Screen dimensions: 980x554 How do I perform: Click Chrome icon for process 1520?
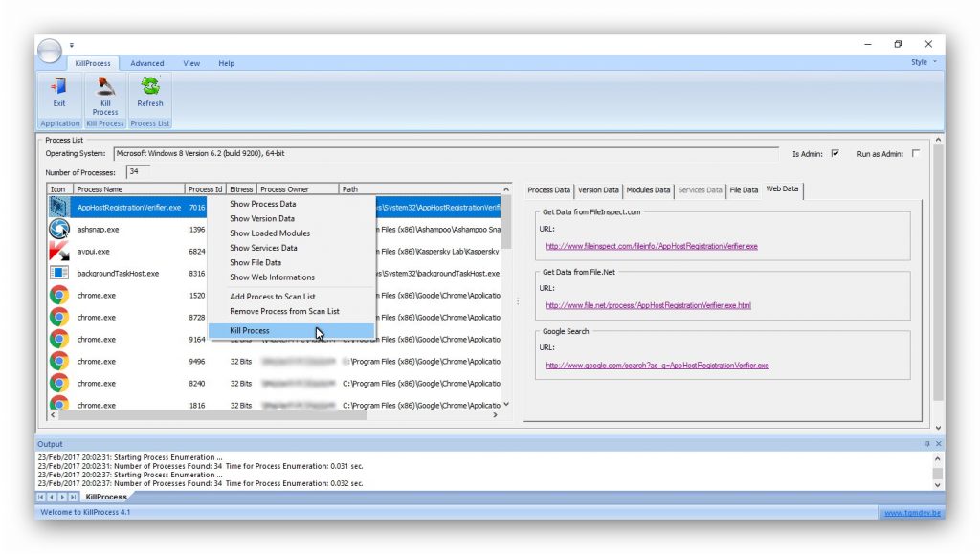(59, 295)
